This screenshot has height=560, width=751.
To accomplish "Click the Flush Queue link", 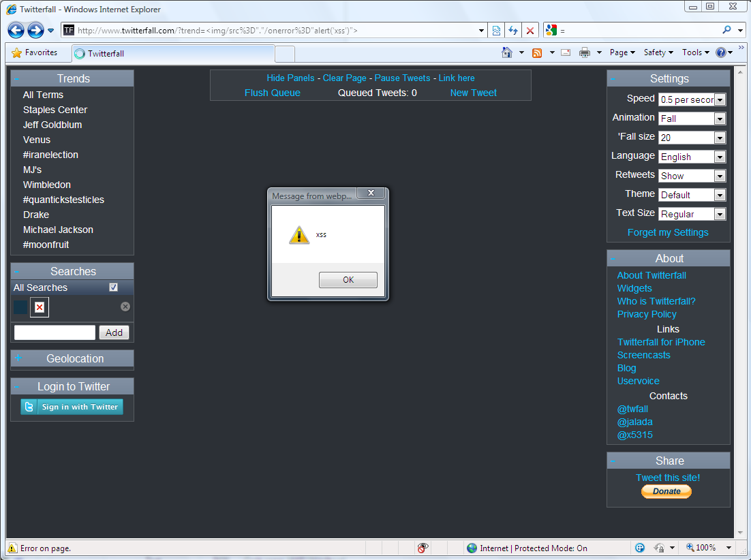I will pyautogui.click(x=273, y=93).
